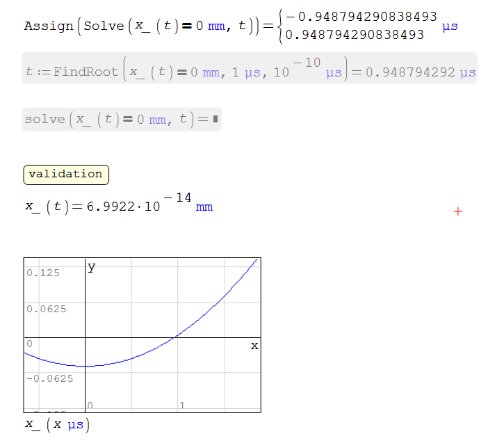This screenshot has height=443, width=504.
Task: Click the red plus insertion cursor
Action: (457, 211)
